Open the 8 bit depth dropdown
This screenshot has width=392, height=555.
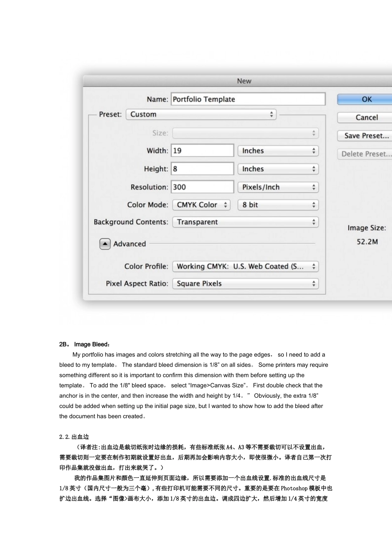278,205
